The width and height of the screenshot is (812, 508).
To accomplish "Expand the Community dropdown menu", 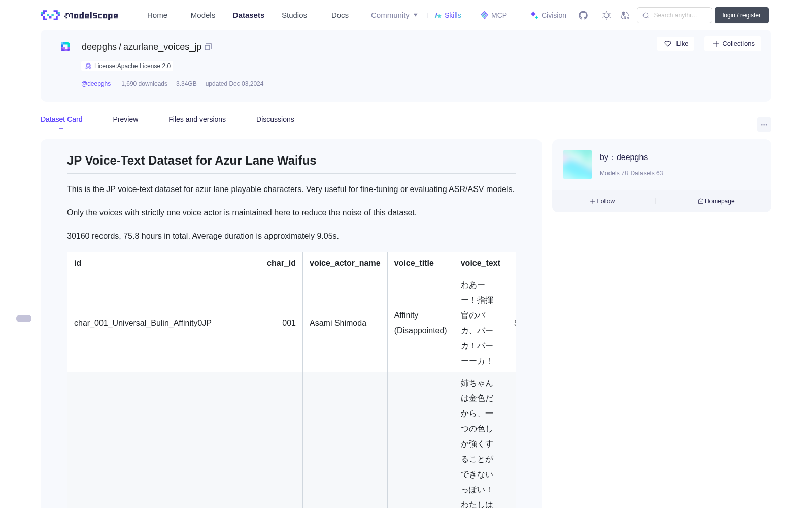I will coord(394,15).
